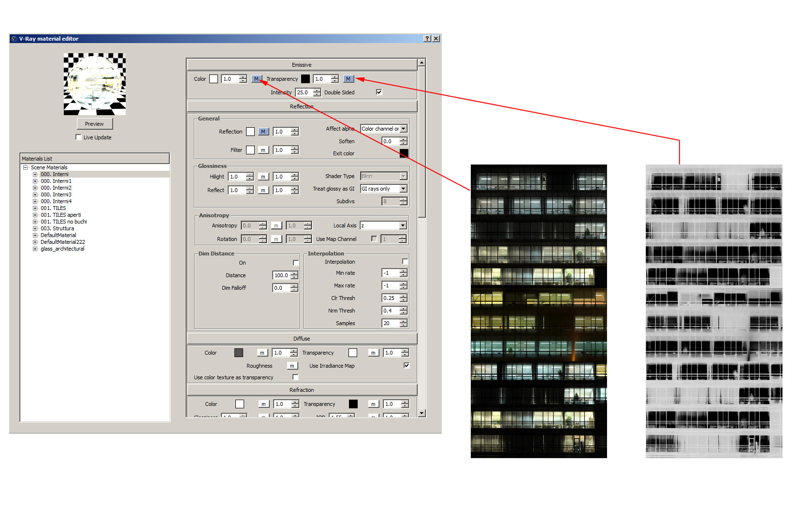Click the material preview sphere thumbnail
Screen dimensions: 812x508
[x=95, y=84]
